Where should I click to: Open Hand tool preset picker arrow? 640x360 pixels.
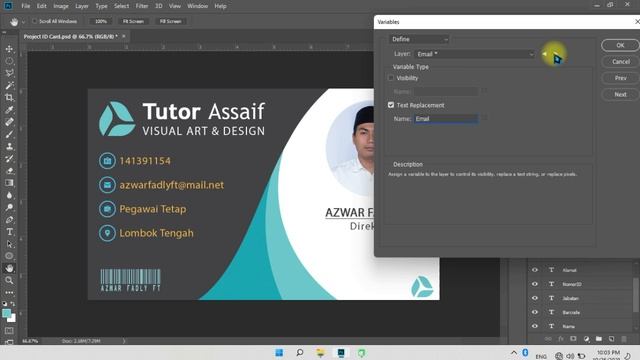23,22
